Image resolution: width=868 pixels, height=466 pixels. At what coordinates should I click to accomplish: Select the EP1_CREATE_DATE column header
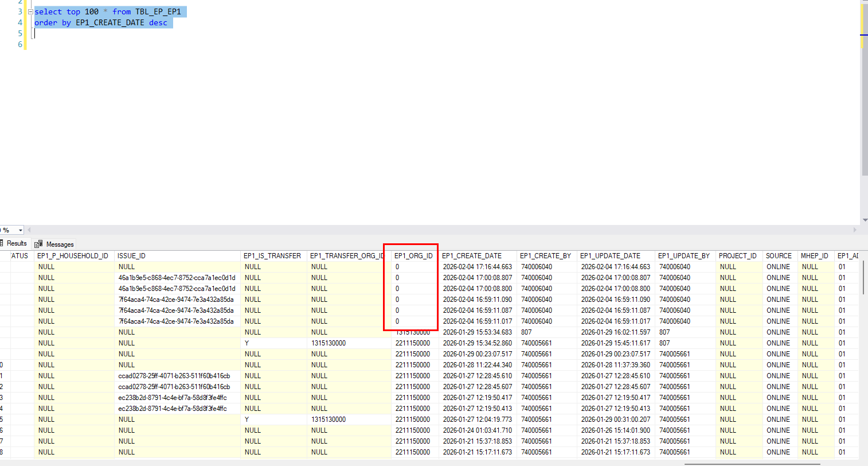tap(471, 256)
